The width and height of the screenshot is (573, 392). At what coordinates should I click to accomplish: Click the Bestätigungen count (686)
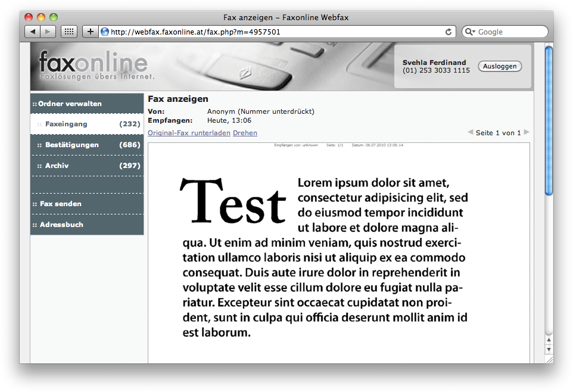point(130,145)
